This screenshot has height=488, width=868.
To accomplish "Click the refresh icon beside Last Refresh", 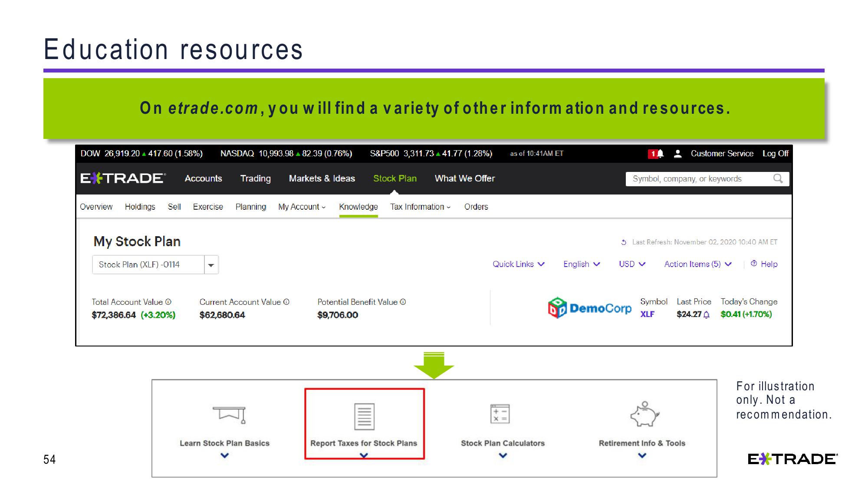I will [x=624, y=242].
